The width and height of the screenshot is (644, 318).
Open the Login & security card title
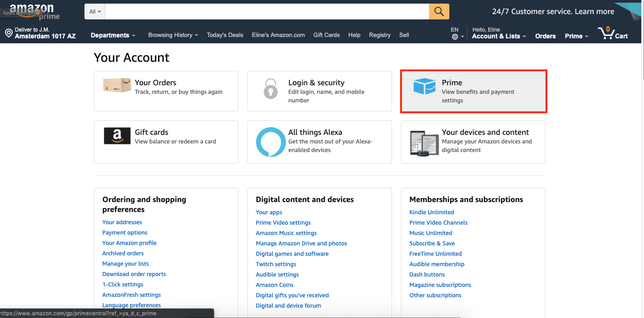[x=317, y=83]
